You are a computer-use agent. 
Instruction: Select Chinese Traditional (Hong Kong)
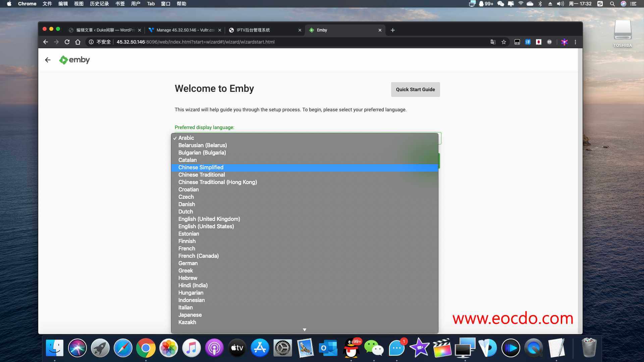click(305, 182)
